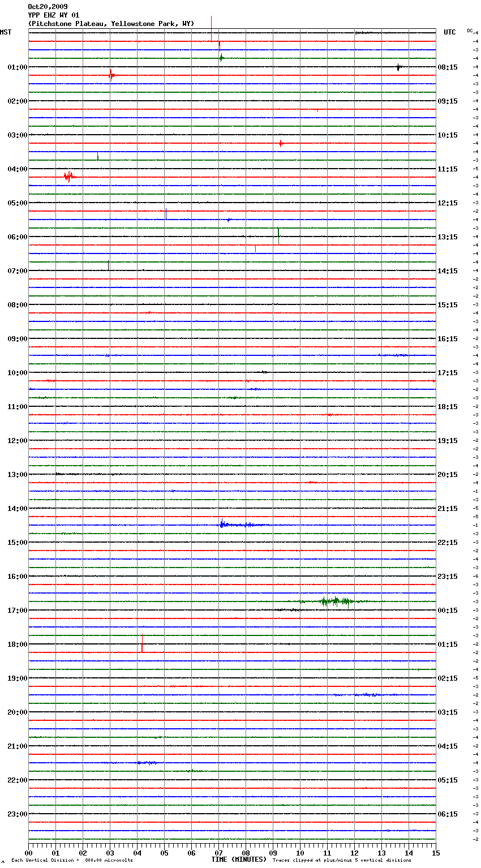Click the TIME (MINUTES) axis title
Screen dimensions: 481x868
pyautogui.click(x=239, y=860)
